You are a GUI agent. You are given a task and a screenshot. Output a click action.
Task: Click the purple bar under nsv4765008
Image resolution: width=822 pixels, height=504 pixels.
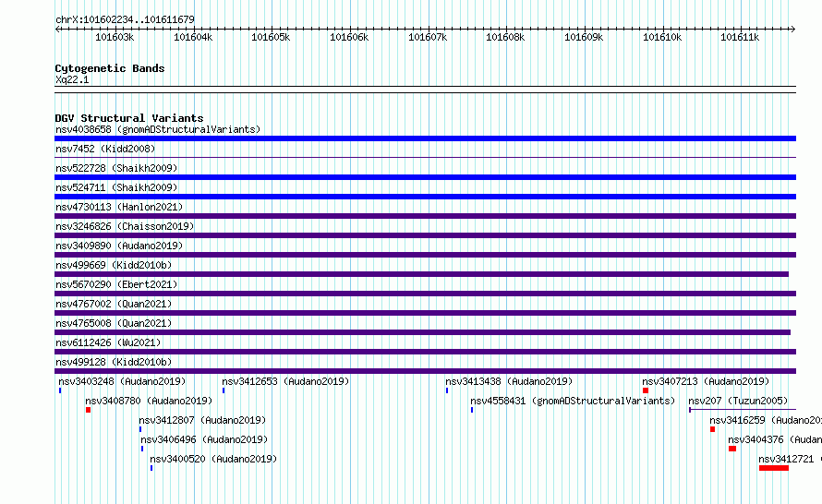422,332
